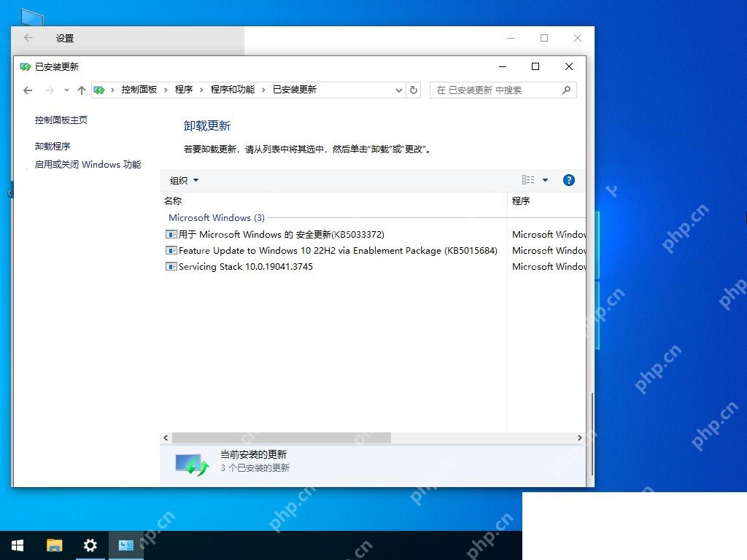
Task: Minimize the 设置 window
Action: click(x=511, y=38)
